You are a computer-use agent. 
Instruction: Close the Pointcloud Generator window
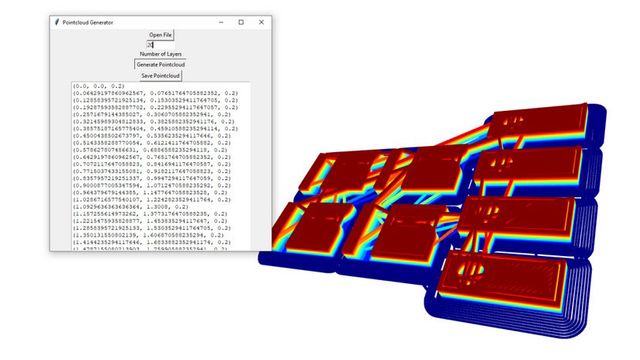coord(261,22)
